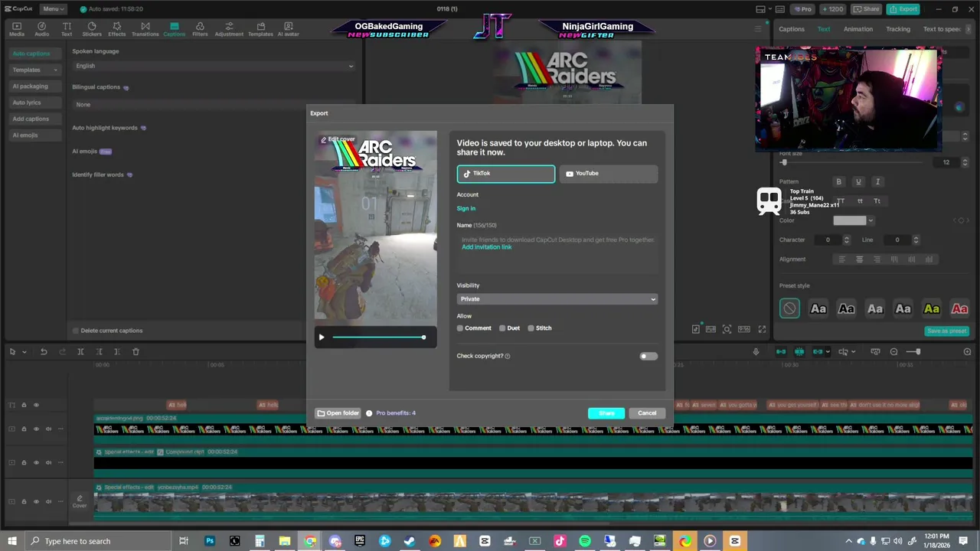This screenshot has height=551, width=980.
Task: Toggle the Check copyright switch
Action: coord(648,357)
